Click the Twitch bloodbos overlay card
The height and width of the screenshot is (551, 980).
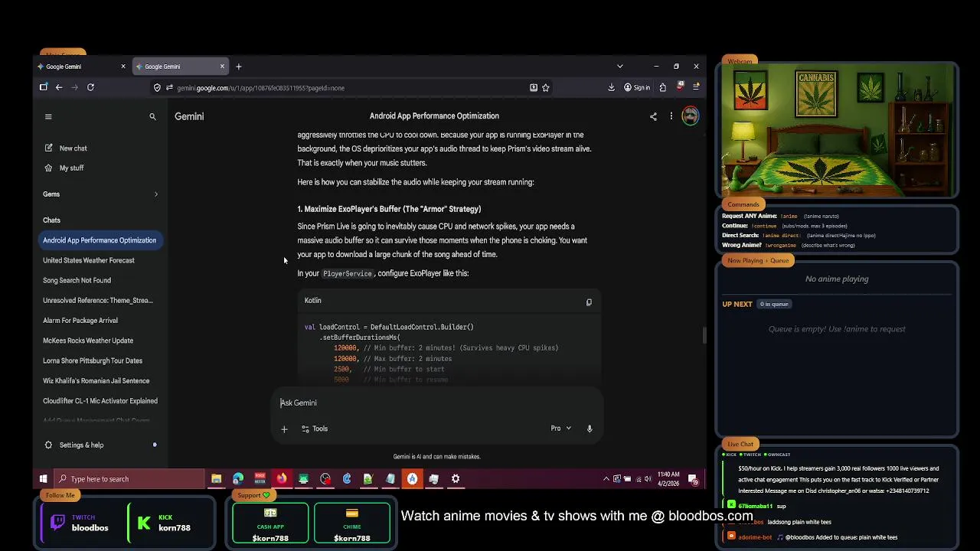(80, 523)
